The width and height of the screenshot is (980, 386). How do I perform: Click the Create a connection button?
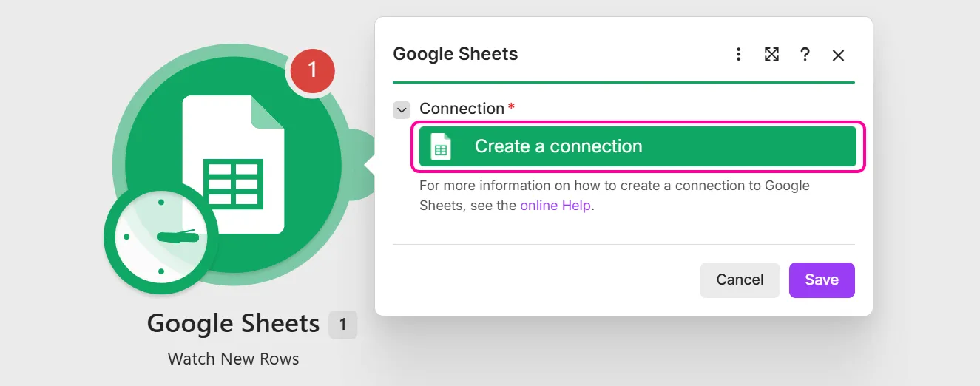[638, 146]
